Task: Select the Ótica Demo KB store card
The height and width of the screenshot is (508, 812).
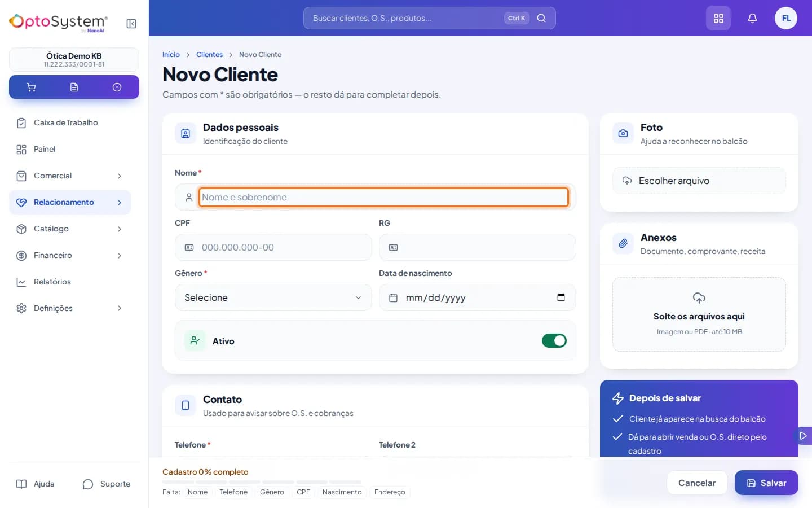Action: click(74, 59)
